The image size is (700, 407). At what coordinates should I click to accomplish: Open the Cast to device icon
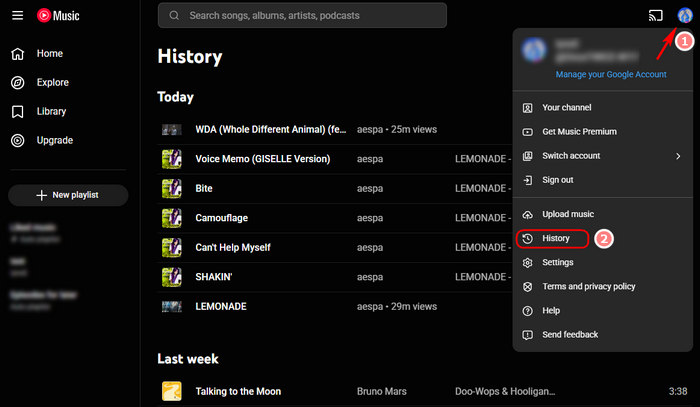click(655, 16)
